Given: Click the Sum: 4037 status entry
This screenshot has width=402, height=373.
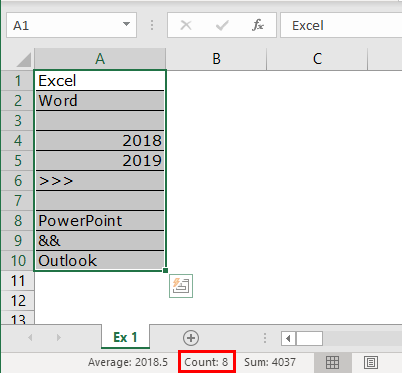Looking at the screenshot, I should pos(270,362).
